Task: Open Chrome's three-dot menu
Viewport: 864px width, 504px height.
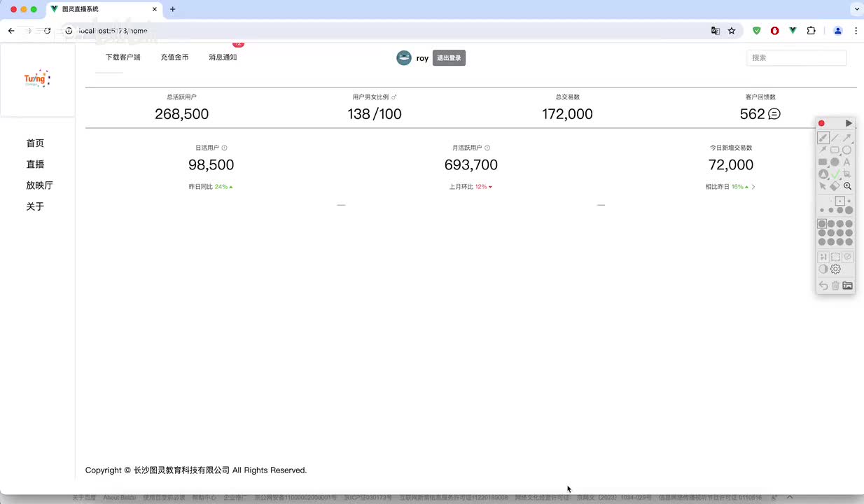Action: [856, 31]
